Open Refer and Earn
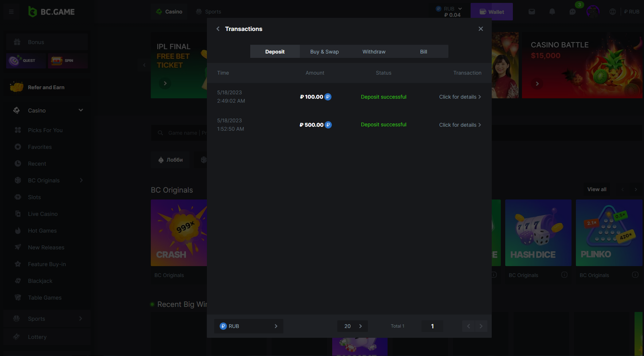644x356 pixels. (x=47, y=87)
